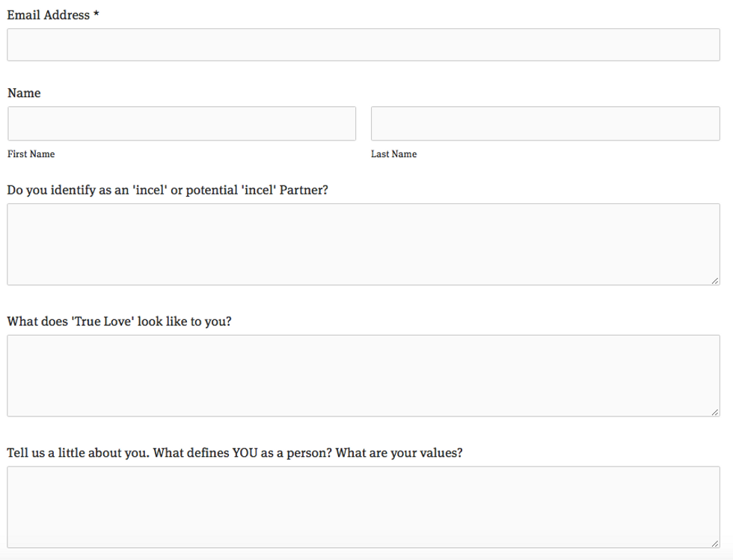Click the 'Email Address' label text
The height and width of the screenshot is (560, 733).
tap(48, 15)
